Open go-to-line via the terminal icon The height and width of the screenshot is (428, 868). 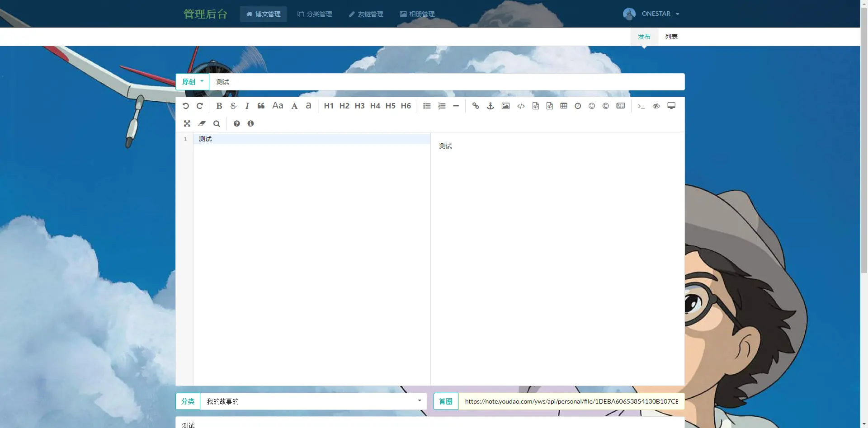(x=642, y=106)
